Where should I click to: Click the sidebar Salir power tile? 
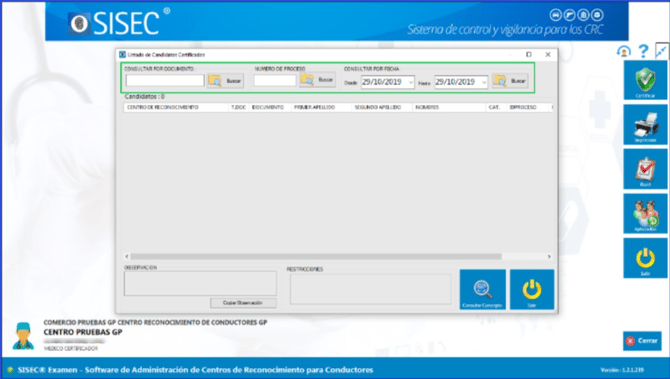point(645,258)
